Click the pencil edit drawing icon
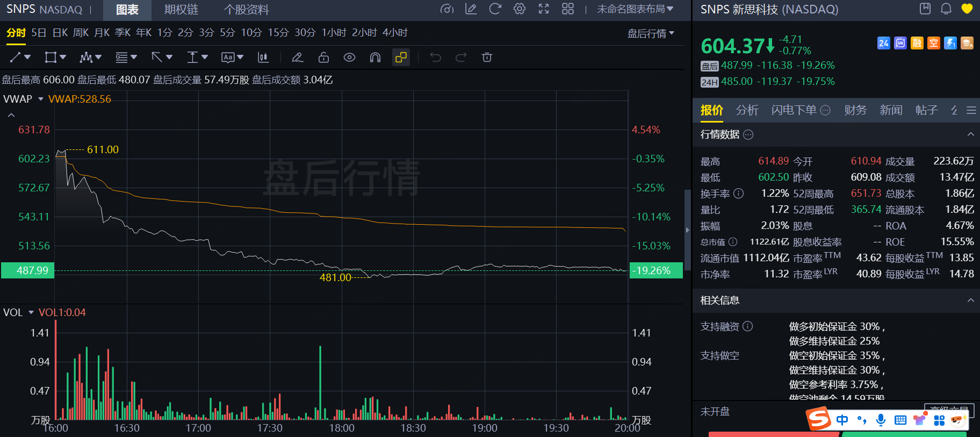 pos(297,57)
